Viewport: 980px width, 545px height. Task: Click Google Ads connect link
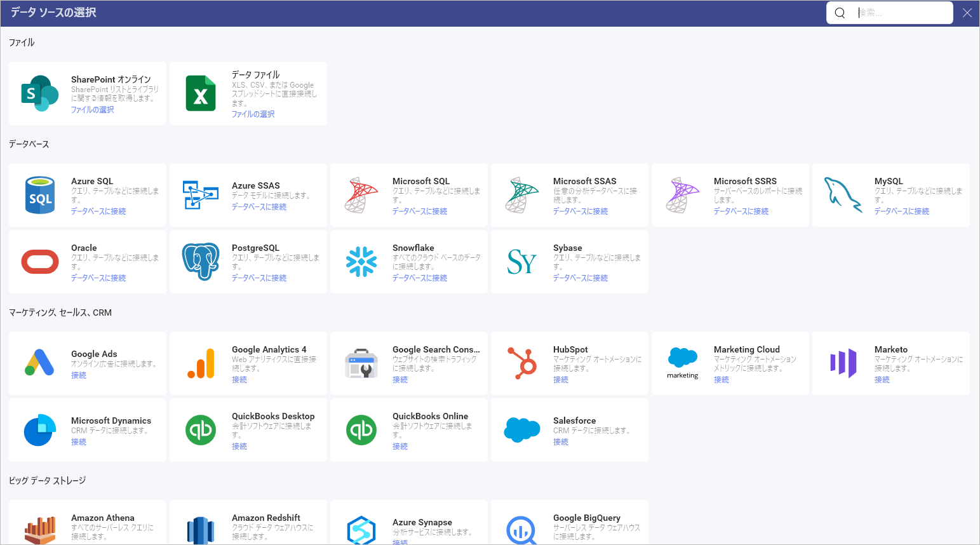[x=79, y=375]
